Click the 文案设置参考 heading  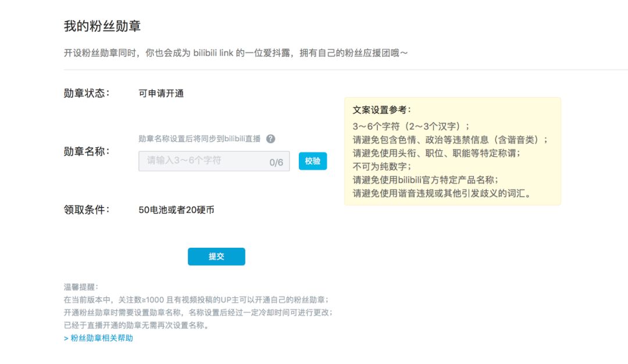[x=381, y=110]
